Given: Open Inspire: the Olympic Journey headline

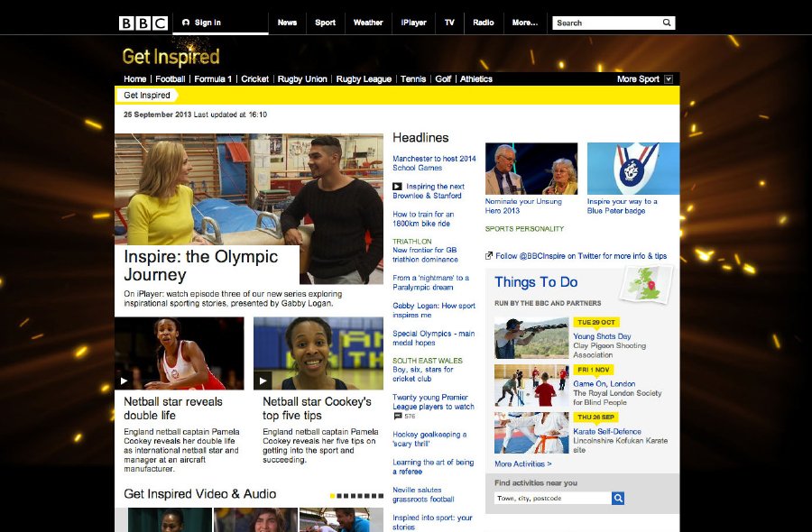Looking at the screenshot, I should click(201, 265).
